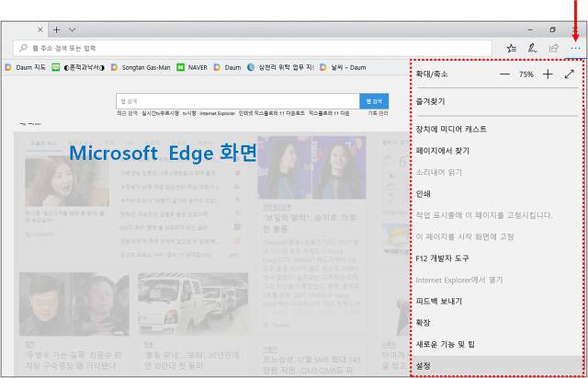Select 인쇄 menu item
The image size is (588, 378).
click(x=424, y=193)
